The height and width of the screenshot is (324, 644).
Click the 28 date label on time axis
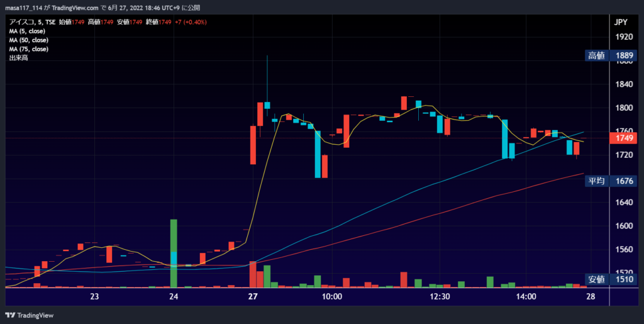tap(591, 297)
